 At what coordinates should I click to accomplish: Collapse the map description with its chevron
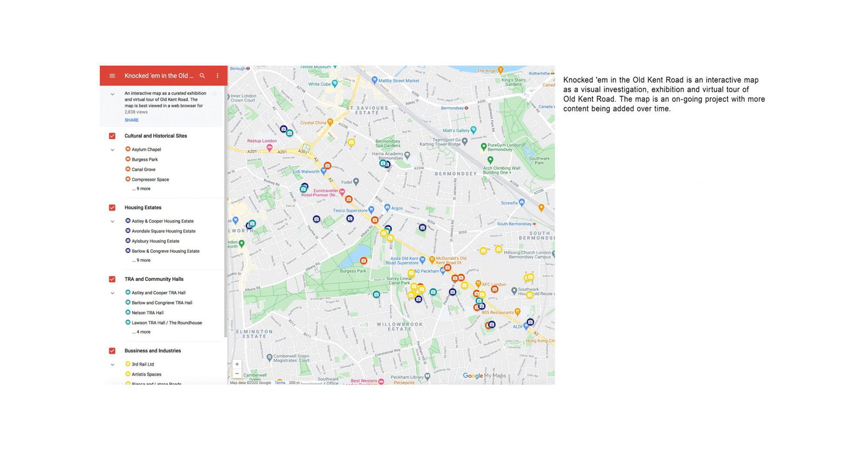(x=112, y=94)
